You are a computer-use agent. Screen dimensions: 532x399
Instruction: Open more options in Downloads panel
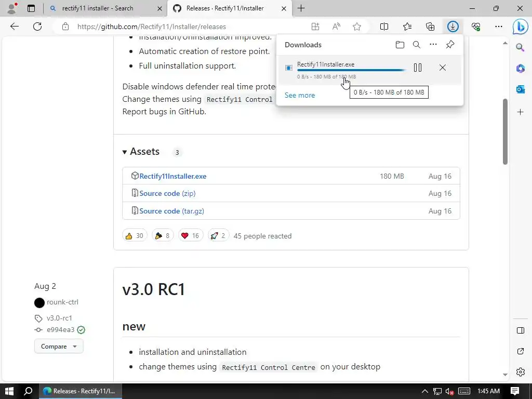click(433, 45)
